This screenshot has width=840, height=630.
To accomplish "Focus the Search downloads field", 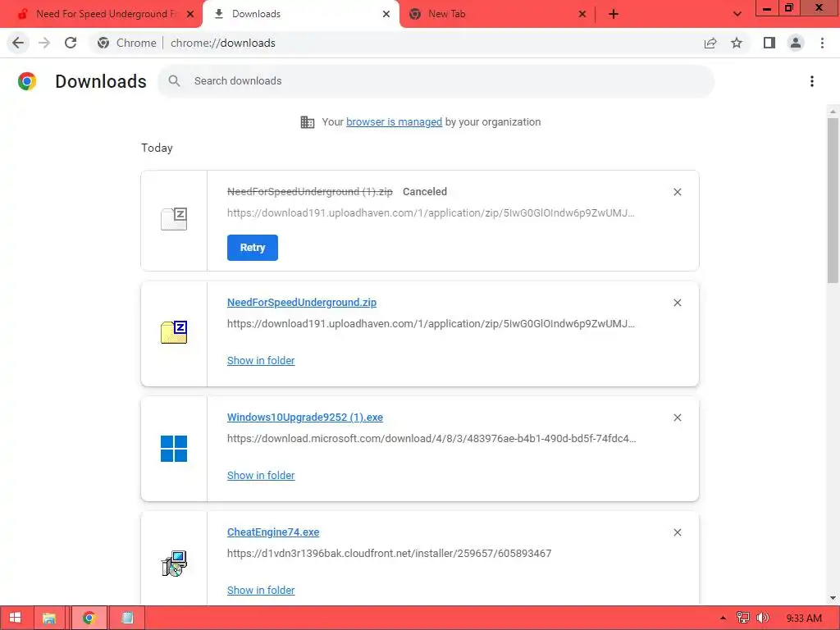I will pos(436,81).
